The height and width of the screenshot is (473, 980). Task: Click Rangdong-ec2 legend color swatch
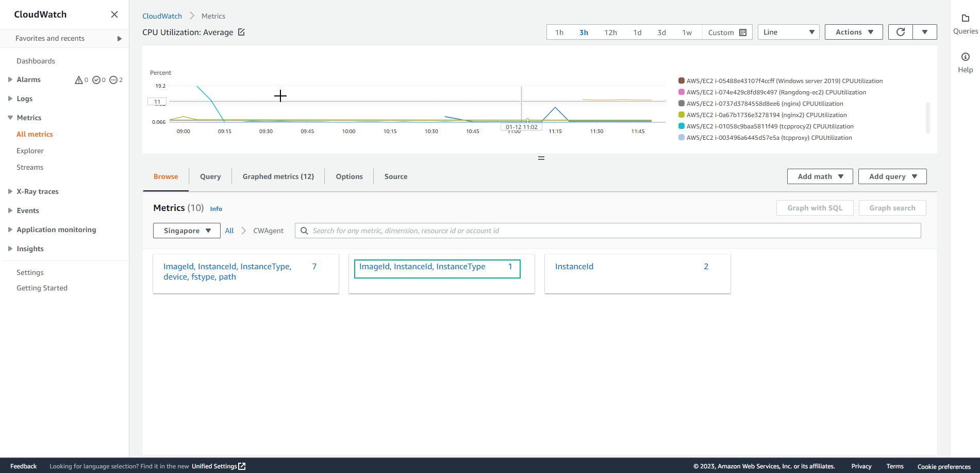point(682,92)
